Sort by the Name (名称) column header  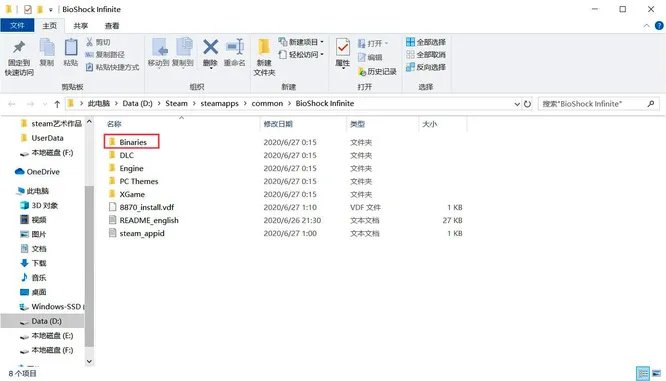114,124
